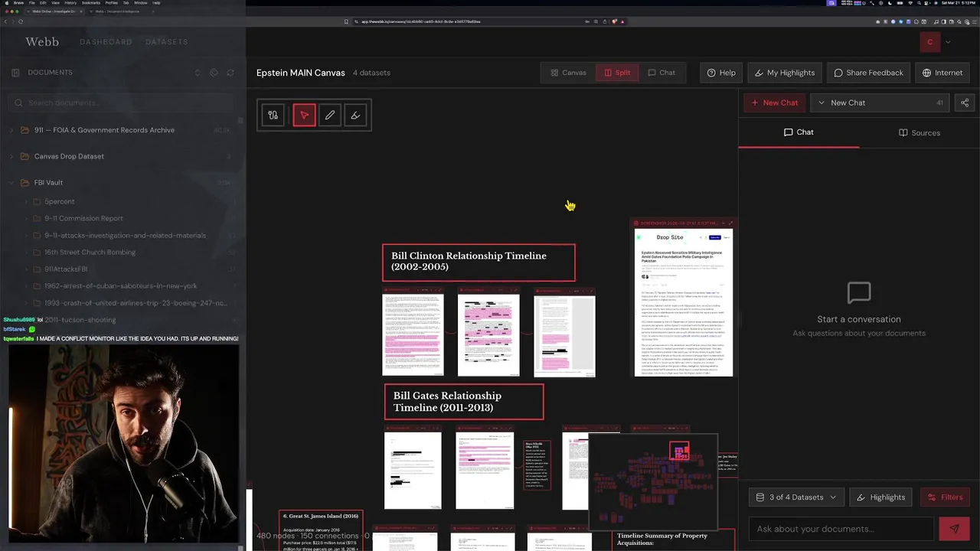This screenshot has height=551, width=980.
Task: Open the '3 of 4 Datasets' dropdown
Action: click(795, 497)
